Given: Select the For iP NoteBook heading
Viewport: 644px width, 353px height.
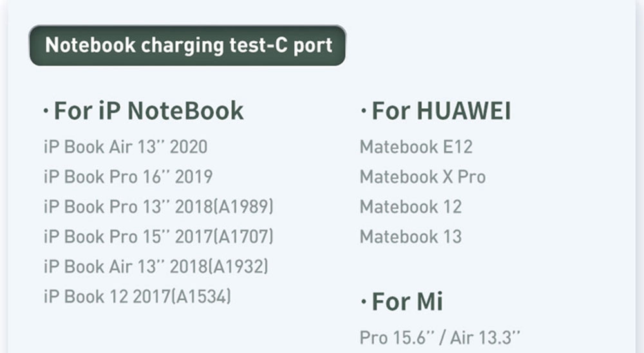Looking at the screenshot, I should point(144,111).
